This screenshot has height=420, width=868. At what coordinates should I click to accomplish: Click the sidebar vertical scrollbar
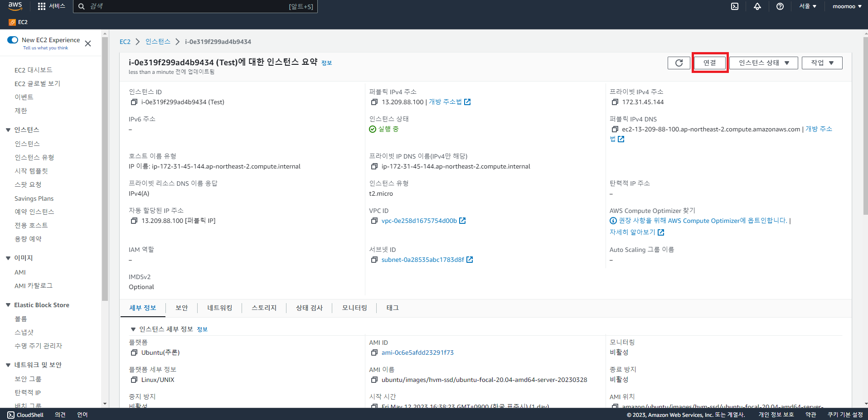(x=105, y=169)
